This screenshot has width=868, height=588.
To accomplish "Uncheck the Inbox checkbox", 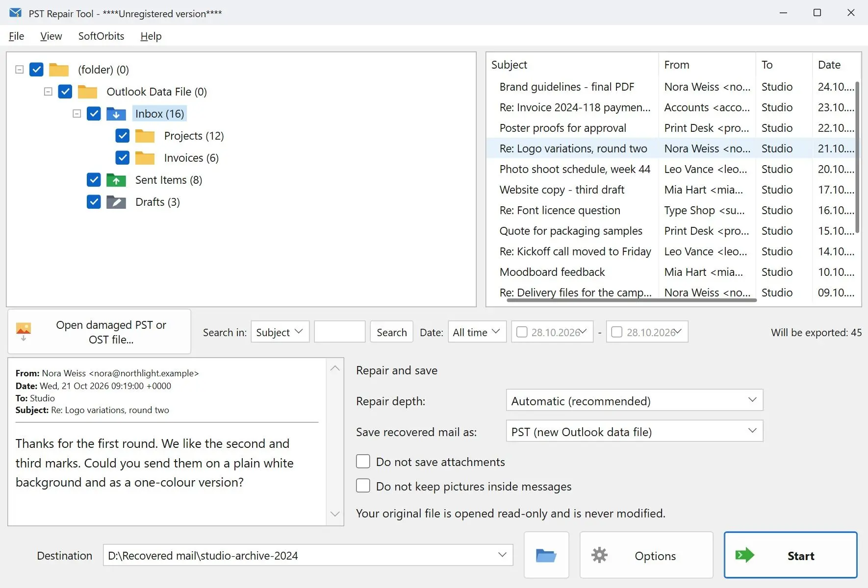I will point(94,114).
